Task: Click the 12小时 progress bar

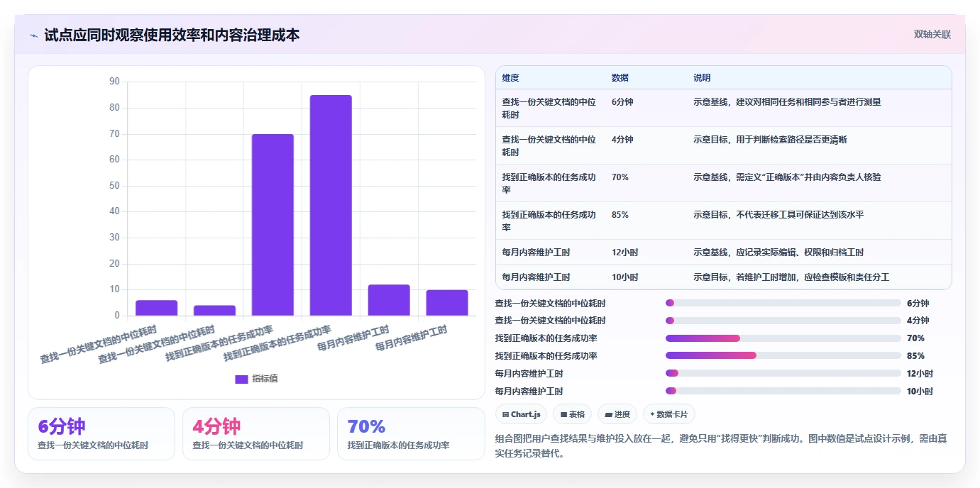Action: [783, 373]
